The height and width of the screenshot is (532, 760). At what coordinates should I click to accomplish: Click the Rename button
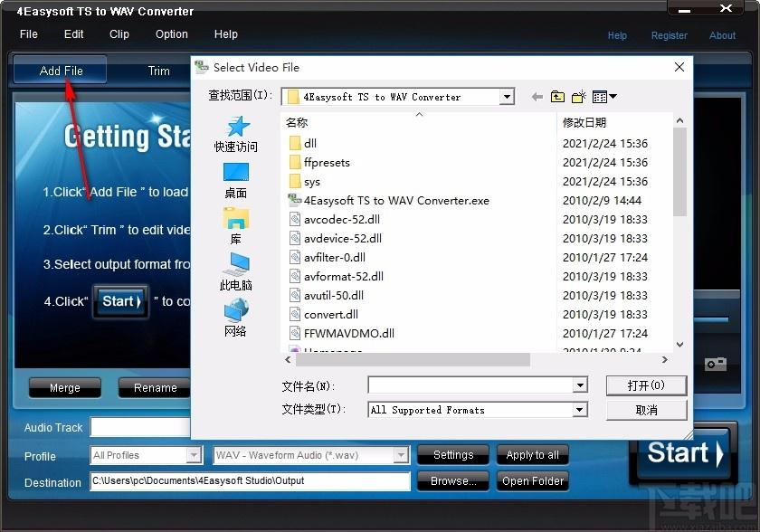point(155,387)
